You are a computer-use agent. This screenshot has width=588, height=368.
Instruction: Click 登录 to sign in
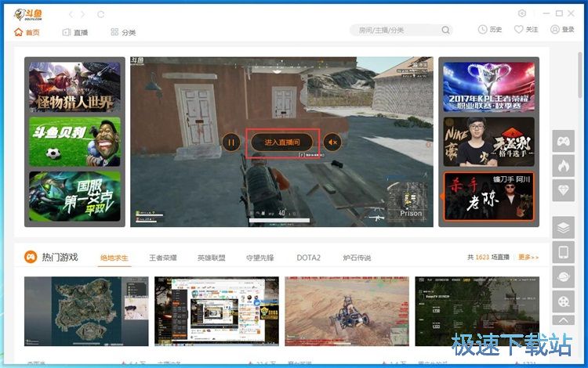click(562, 30)
